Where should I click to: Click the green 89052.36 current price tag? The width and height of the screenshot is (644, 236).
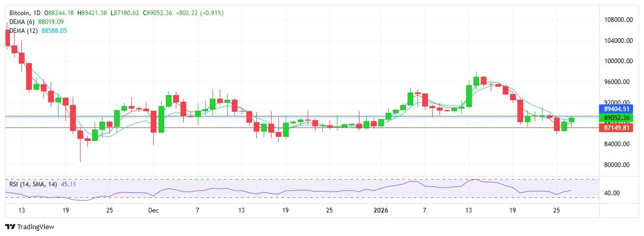(x=618, y=118)
